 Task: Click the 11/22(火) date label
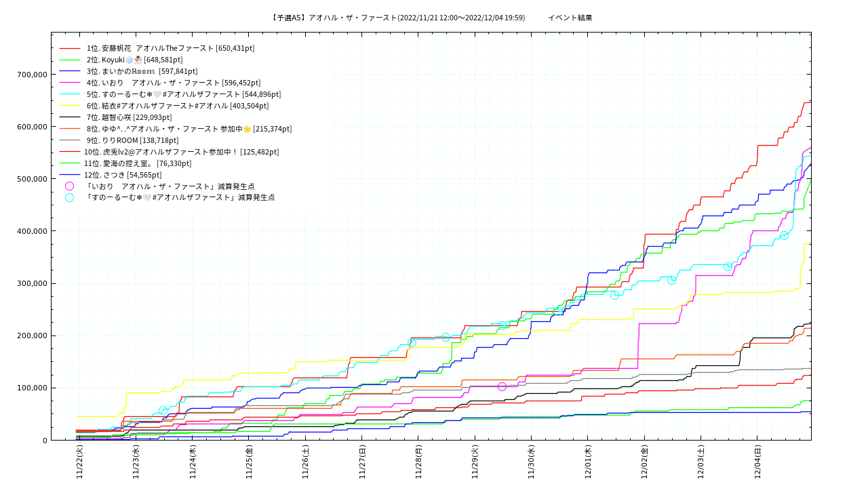coord(79,462)
